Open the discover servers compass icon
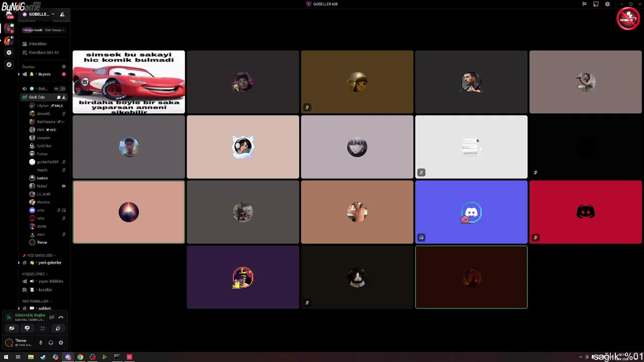Image resolution: width=644 pixels, height=362 pixels. (9, 64)
